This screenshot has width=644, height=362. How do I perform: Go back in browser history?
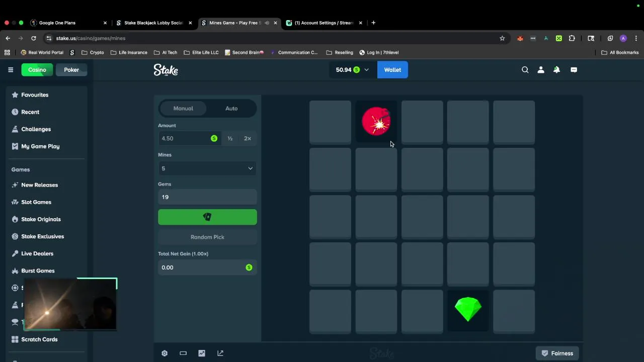(x=8, y=38)
